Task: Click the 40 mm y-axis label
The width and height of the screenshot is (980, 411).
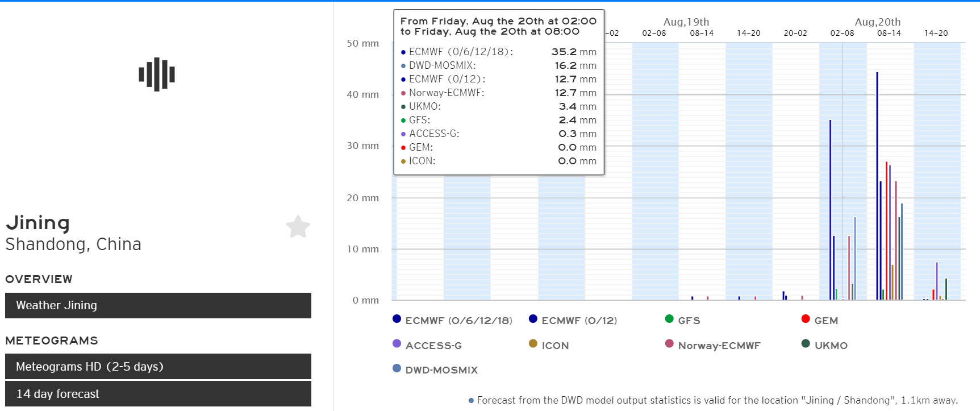Action: click(x=363, y=94)
